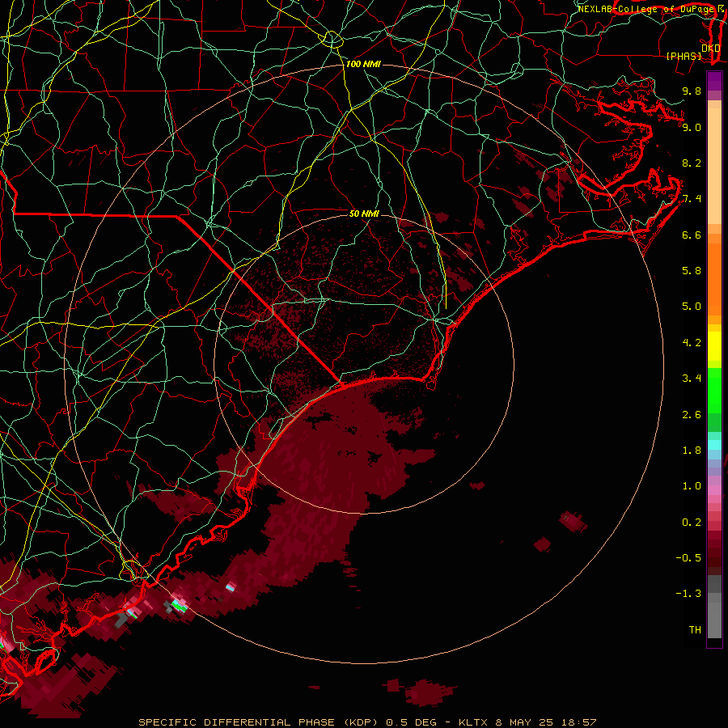Select the 7.4 scale value

tap(692, 199)
